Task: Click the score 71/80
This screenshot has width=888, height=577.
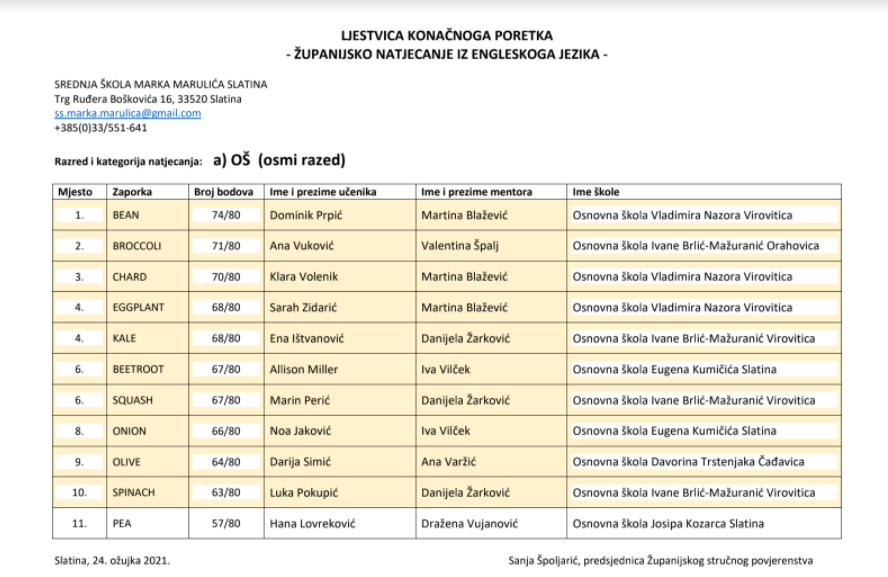Action: pos(226,246)
